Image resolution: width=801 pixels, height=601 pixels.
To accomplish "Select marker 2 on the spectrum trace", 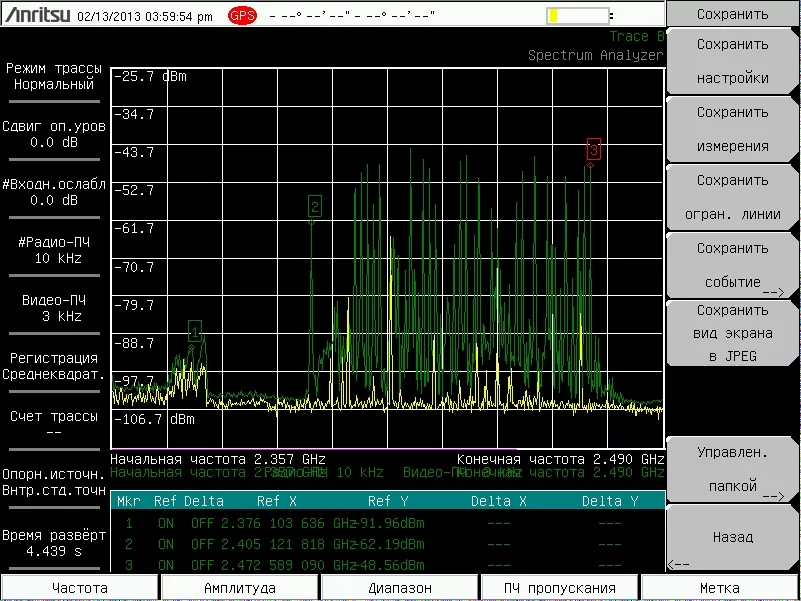I will 314,207.
